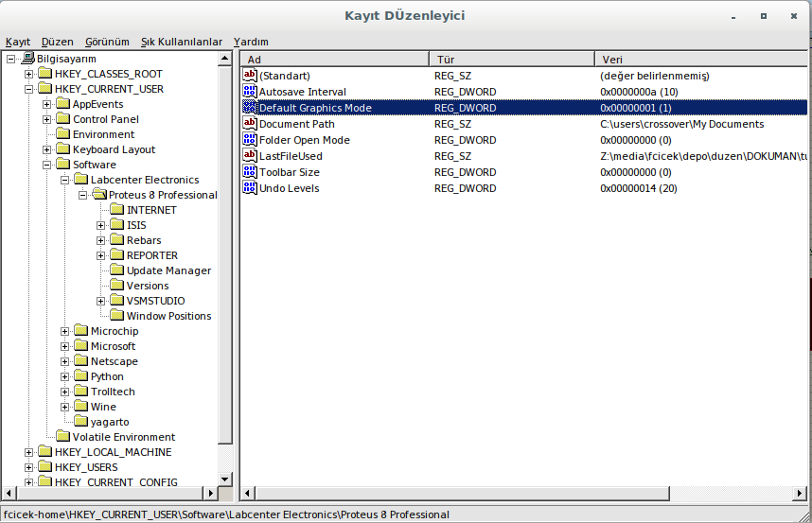Viewport: 812px width, 523px height.
Task: Expand the Rebars key
Action: 101,240
